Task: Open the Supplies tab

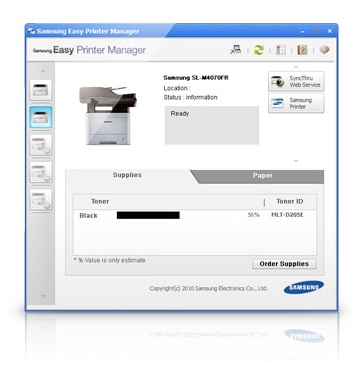Action: (127, 175)
